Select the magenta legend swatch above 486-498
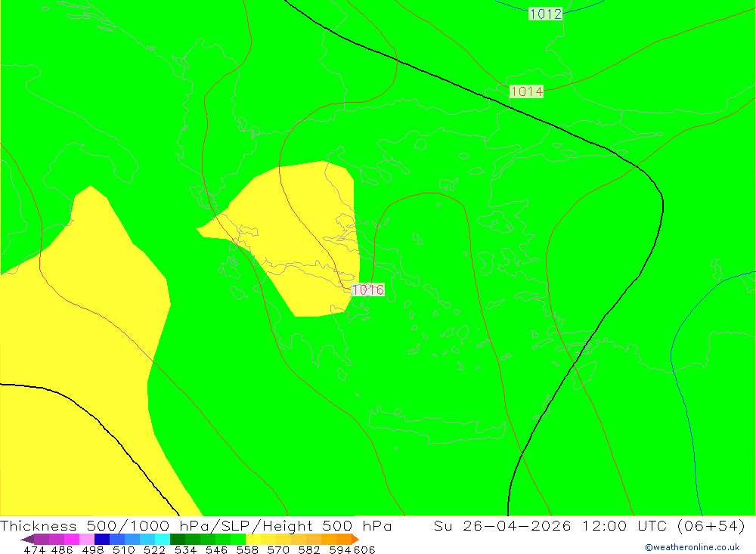The height and width of the screenshot is (554, 756). click(x=71, y=539)
